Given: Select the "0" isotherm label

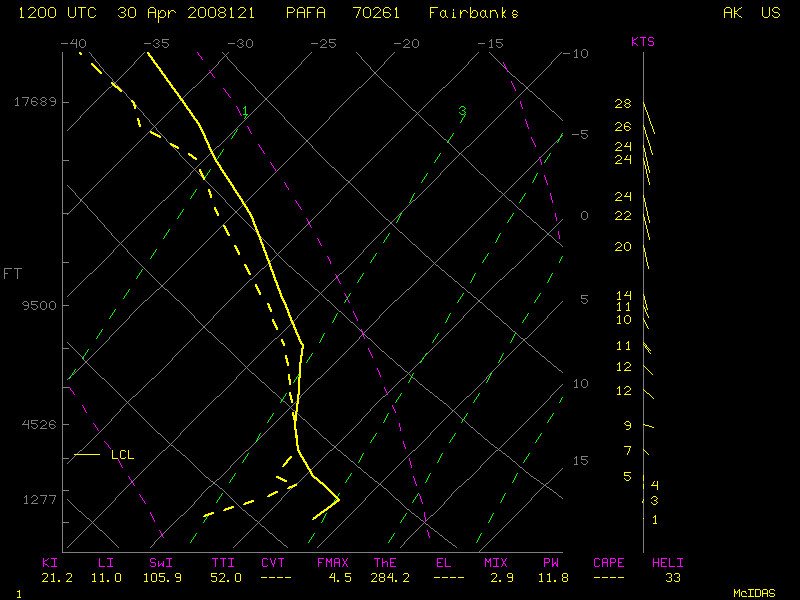Looking at the screenshot, I should click(x=584, y=216).
